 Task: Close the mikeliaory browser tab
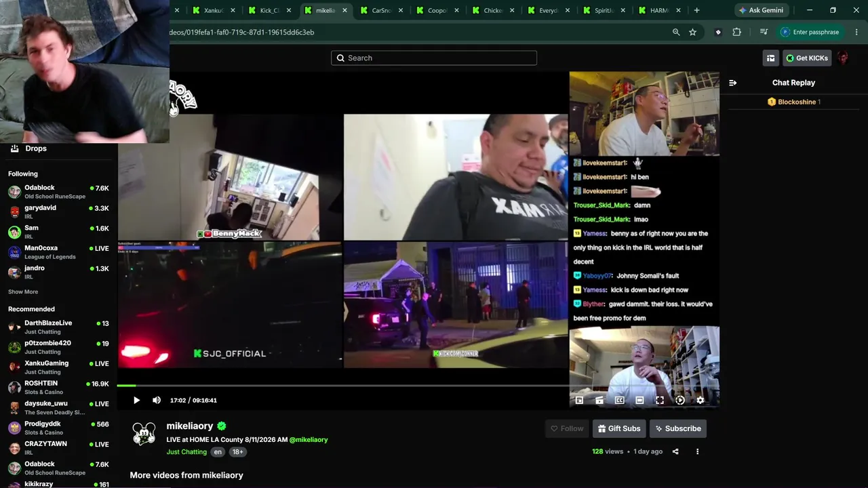pyautogui.click(x=344, y=10)
